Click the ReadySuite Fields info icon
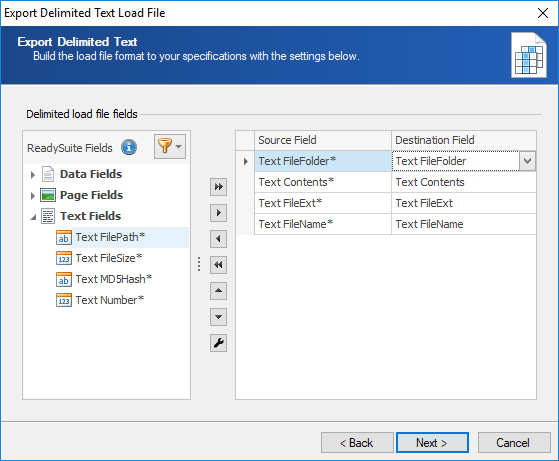Image resolution: width=559 pixels, height=461 pixels. tap(129, 147)
